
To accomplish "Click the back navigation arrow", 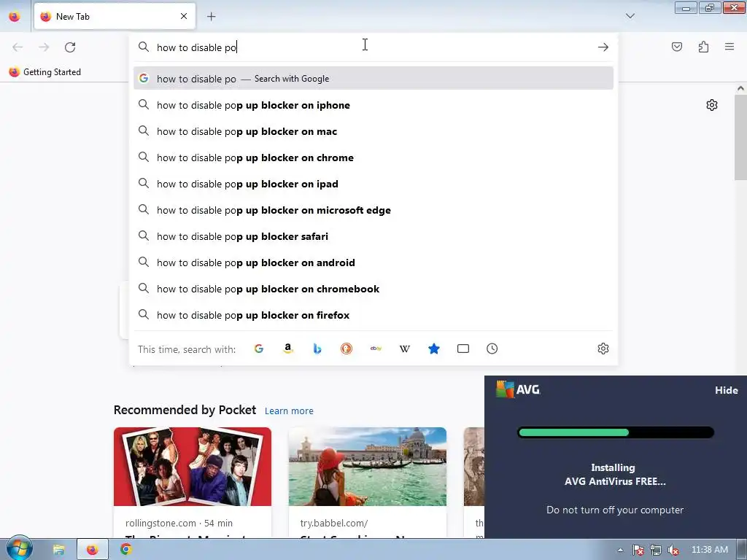I will pyautogui.click(x=18, y=47).
